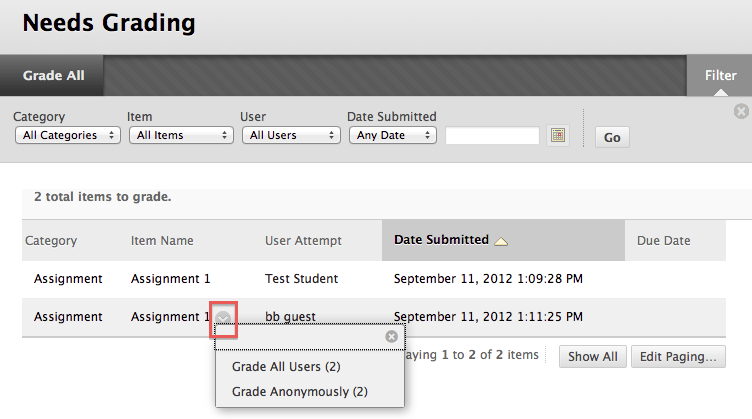
Task: Click the Show All button
Action: tap(593, 357)
